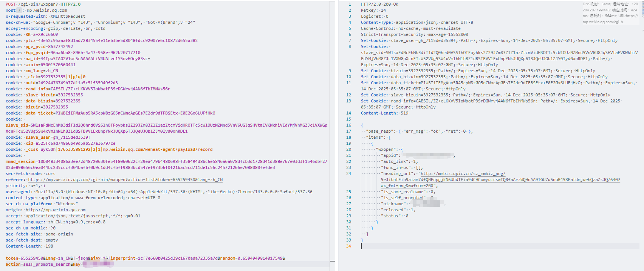644x271 pixels.
Task: Select the "items" key in JSON body
Action: coord(375,137)
